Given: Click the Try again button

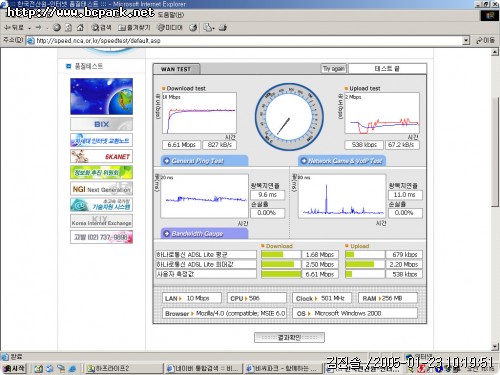Looking at the screenshot, I should click(x=333, y=69).
